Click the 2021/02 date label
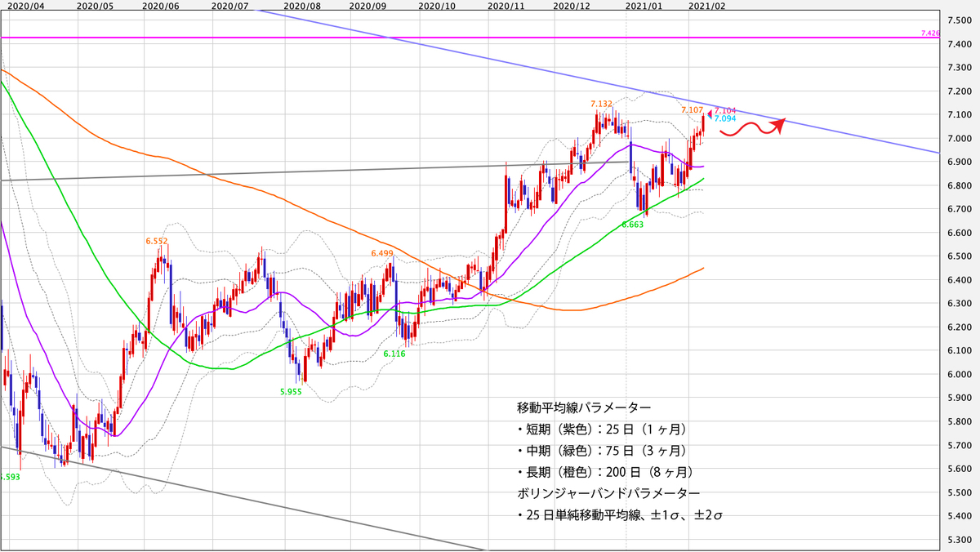Image resolution: width=980 pixels, height=552 pixels. pos(707,5)
